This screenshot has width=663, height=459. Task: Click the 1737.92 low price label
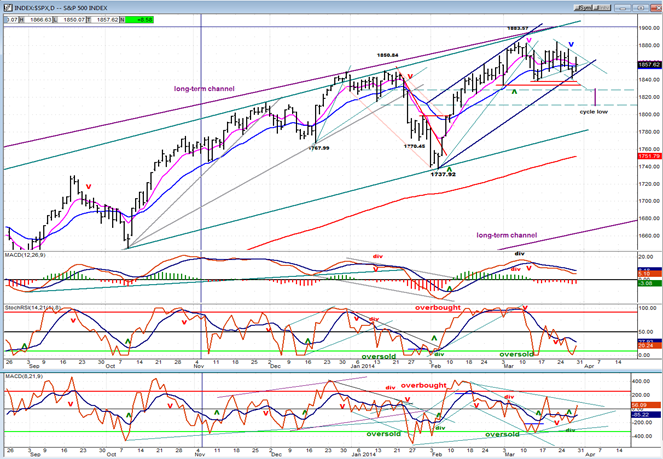click(x=443, y=174)
